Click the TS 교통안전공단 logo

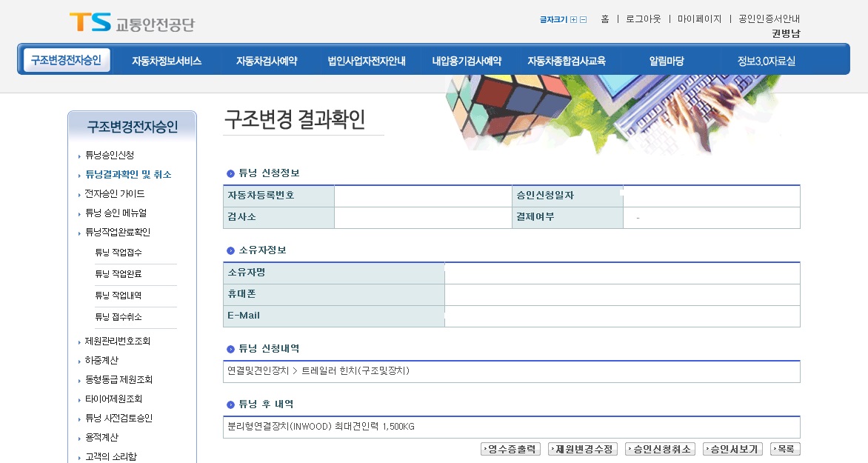coord(132,23)
